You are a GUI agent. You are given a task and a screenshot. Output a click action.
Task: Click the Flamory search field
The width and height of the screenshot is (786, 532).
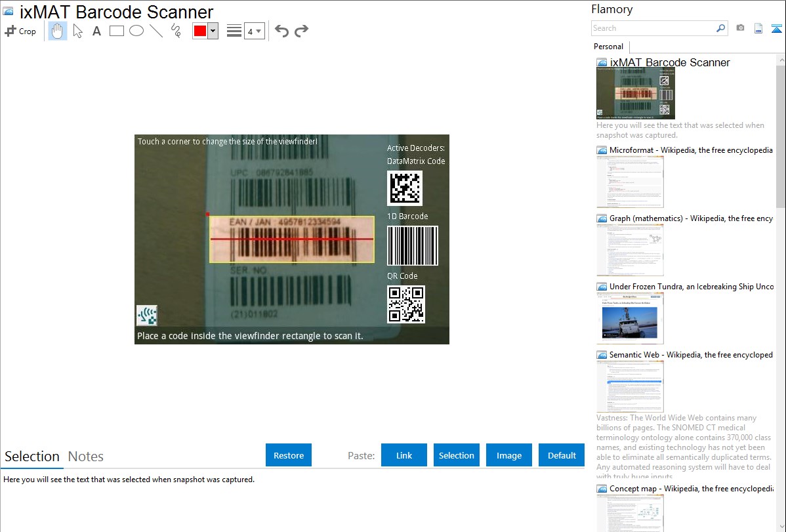click(x=653, y=28)
